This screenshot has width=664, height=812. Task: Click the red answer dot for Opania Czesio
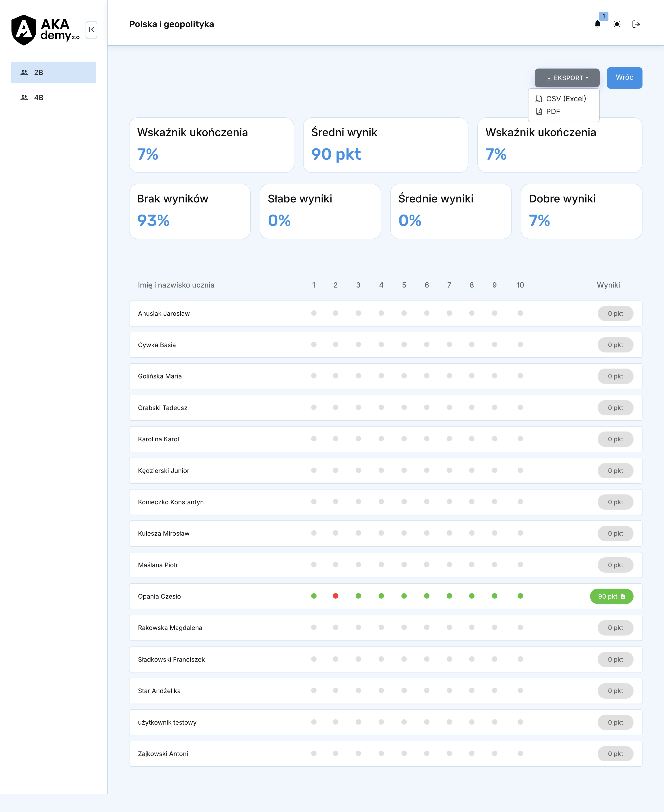pyautogui.click(x=335, y=596)
